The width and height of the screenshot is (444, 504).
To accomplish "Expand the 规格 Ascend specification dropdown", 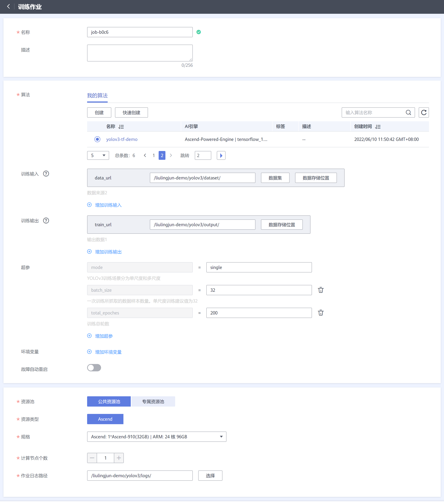I will (157, 437).
